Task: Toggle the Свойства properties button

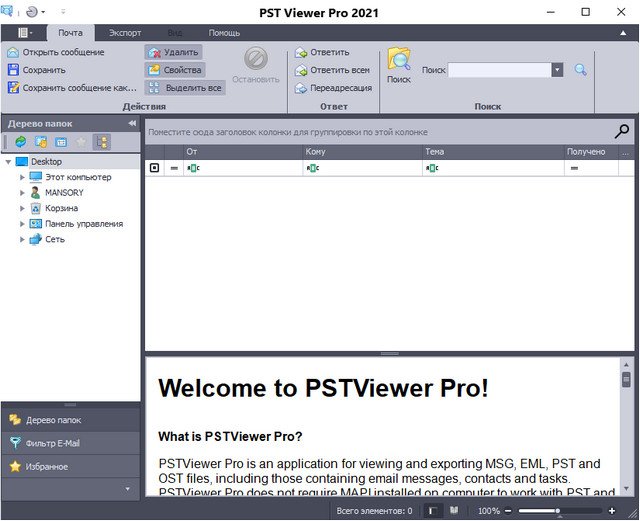Action: pos(174,70)
